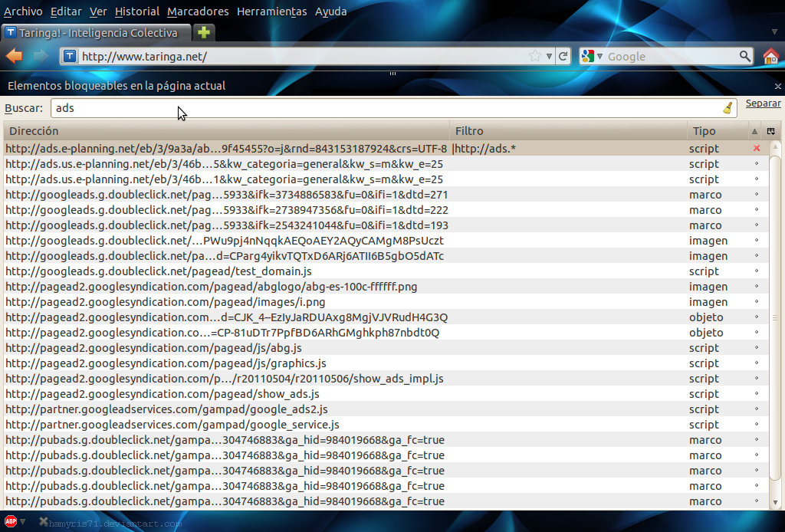The height and width of the screenshot is (532, 785).
Task: Click the list scrollbar down arrow
Action: pyautogui.click(x=775, y=502)
